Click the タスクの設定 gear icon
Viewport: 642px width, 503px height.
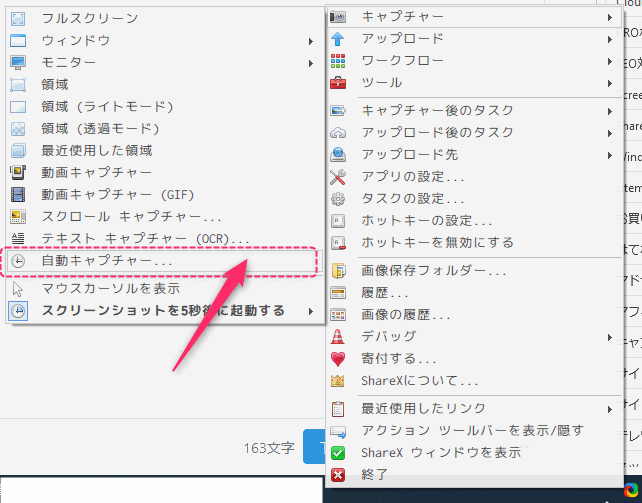(338, 199)
